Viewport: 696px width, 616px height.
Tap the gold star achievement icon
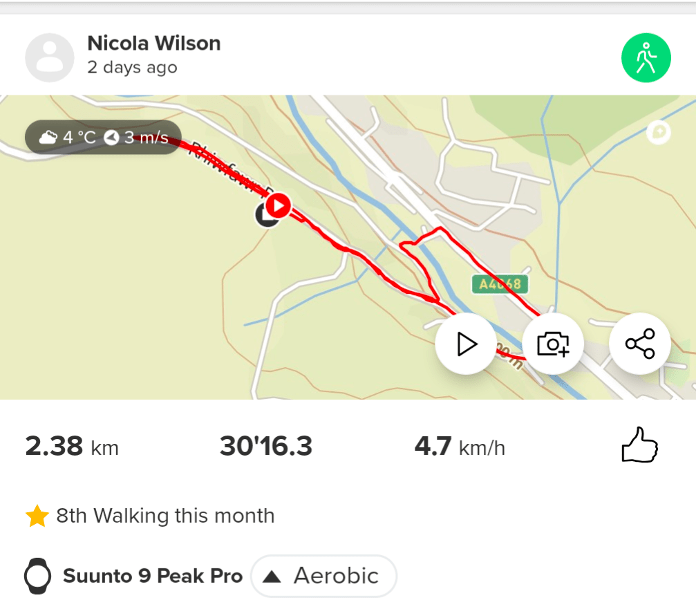point(37,516)
